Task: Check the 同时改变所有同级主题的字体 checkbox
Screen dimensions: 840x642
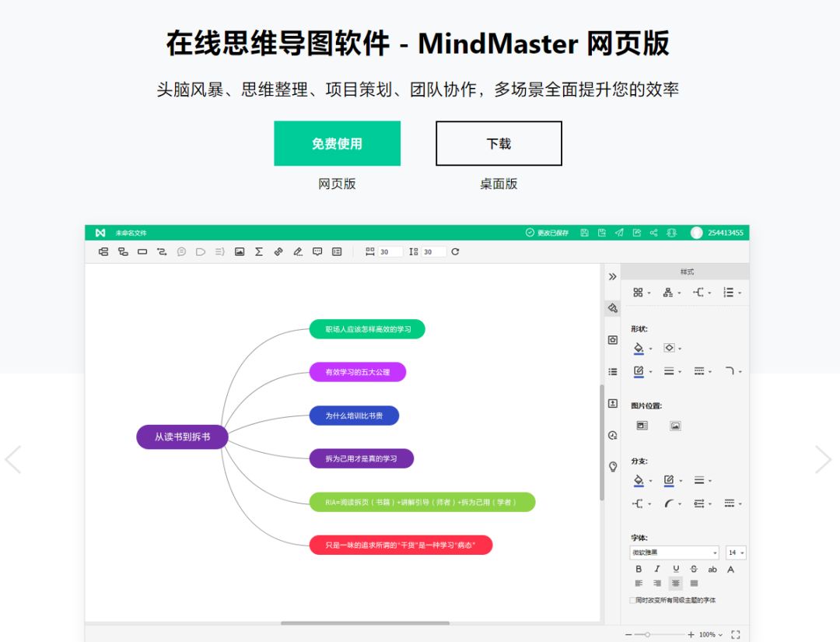Action: (634, 600)
